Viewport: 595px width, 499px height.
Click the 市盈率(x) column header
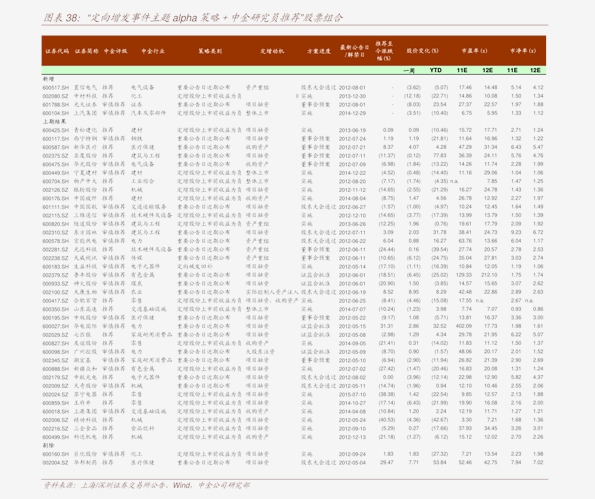(x=474, y=51)
